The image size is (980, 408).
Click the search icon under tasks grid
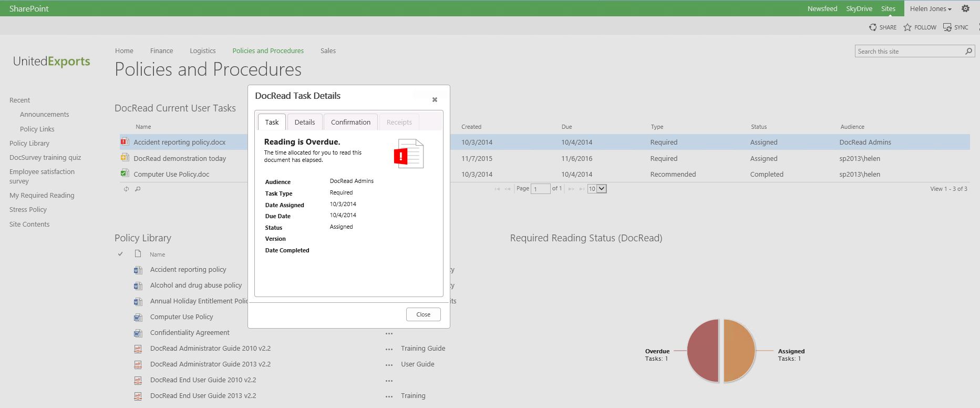tap(138, 189)
